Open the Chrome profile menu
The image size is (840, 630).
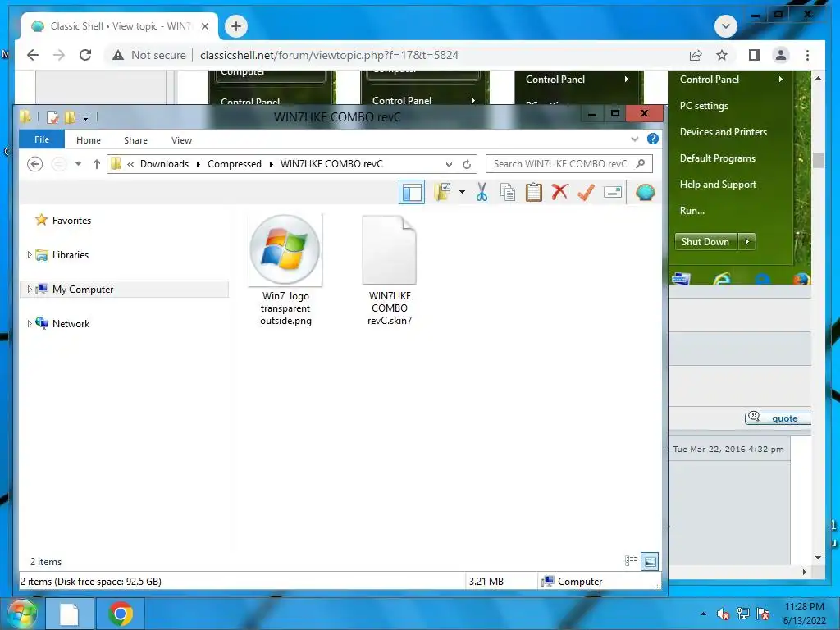click(x=781, y=55)
